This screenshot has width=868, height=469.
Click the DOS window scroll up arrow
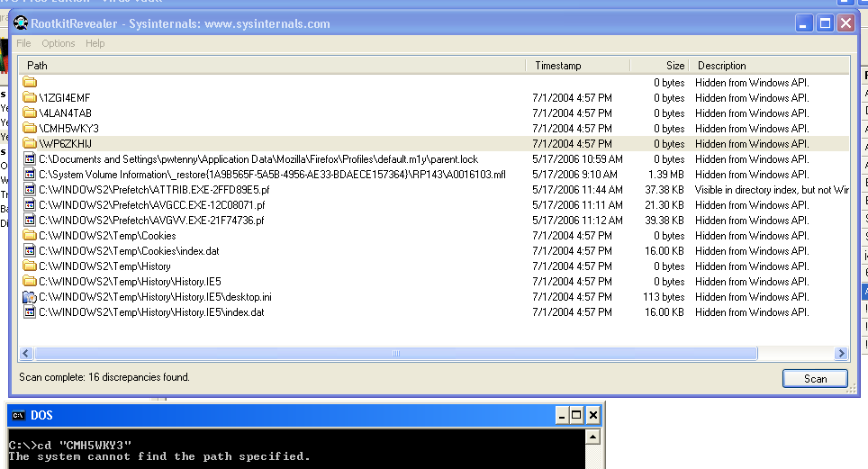pyautogui.click(x=592, y=437)
